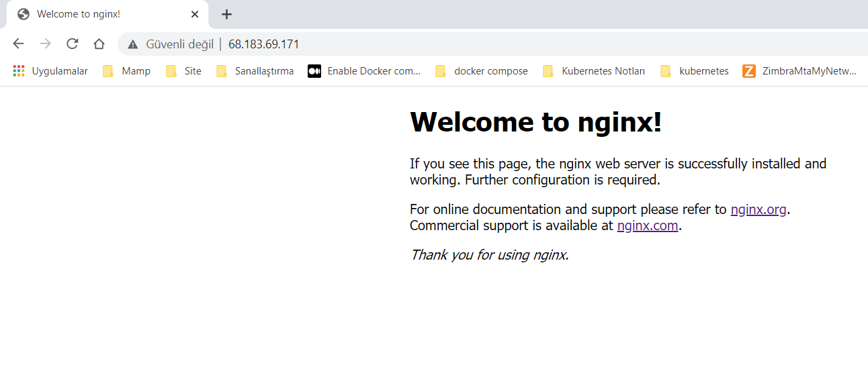
Task: Open the Uygulamalar apps grid shortcut
Action: coord(50,71)
